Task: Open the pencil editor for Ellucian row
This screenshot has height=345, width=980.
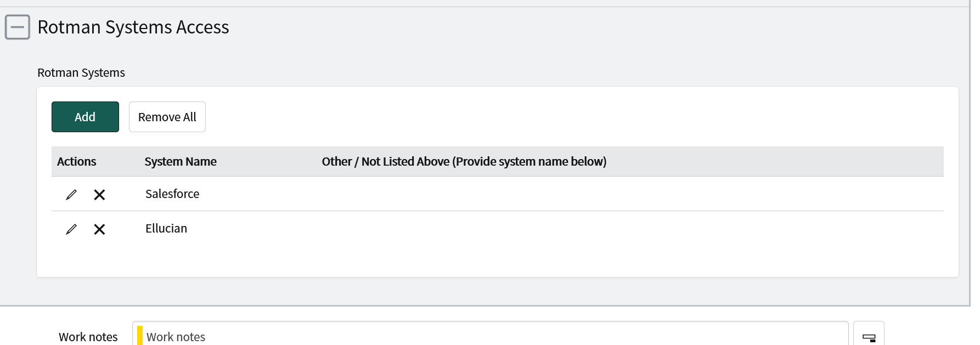Action: click(71, 229)
